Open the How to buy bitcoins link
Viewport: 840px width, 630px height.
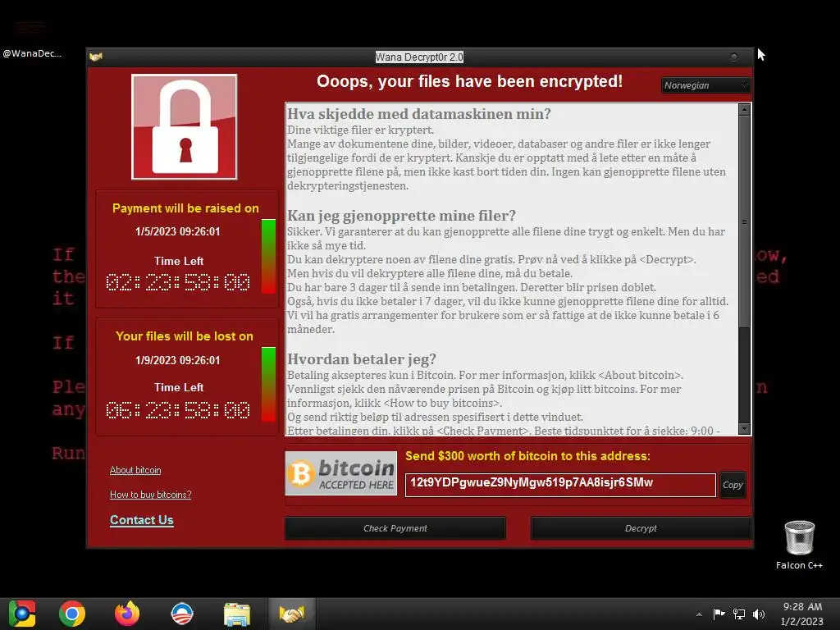pos(151,495)
